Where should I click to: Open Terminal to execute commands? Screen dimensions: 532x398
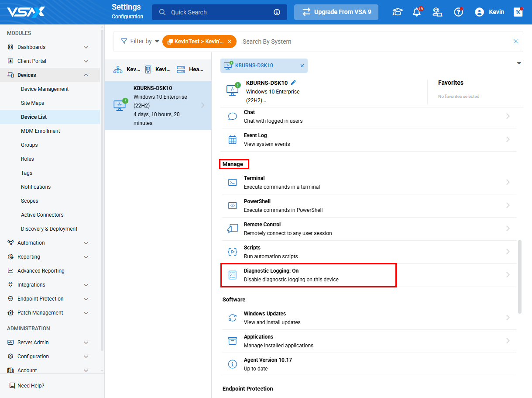point(368,183)
